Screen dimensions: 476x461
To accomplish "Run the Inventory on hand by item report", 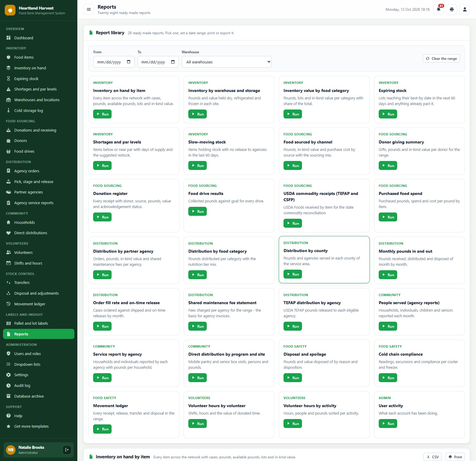I will point(102,114).
